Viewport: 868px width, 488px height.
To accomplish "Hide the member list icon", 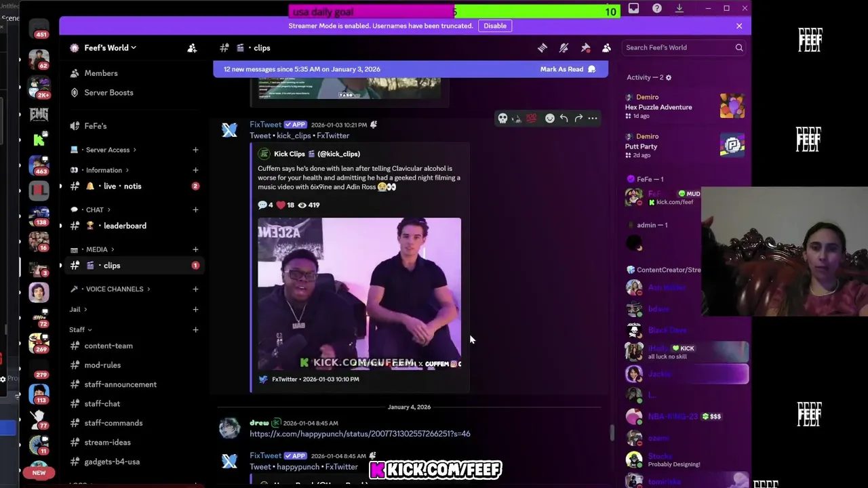I will coord(606,47).
